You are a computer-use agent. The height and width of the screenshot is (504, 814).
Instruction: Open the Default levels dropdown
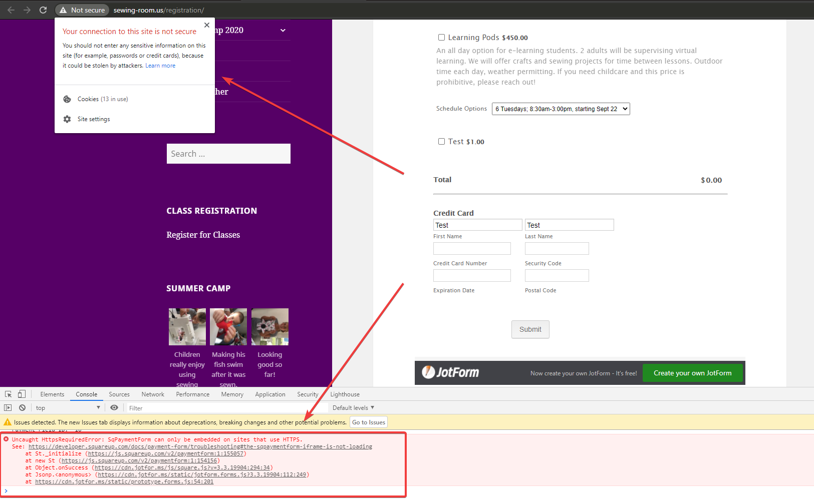(353, 408)
